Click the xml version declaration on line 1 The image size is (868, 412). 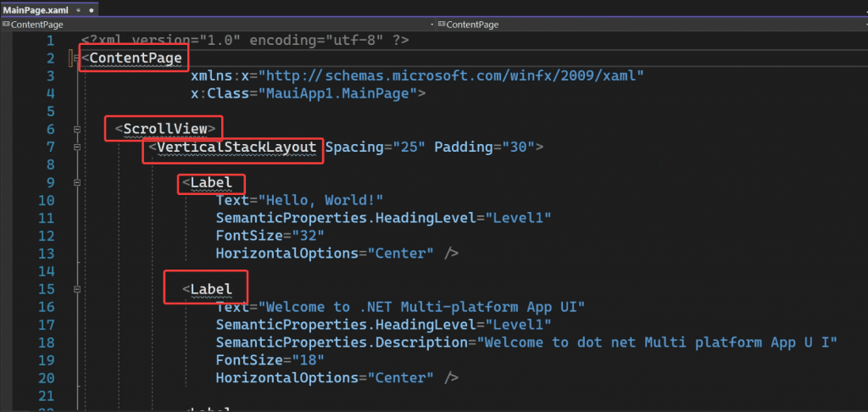click(x=245, y=40)
